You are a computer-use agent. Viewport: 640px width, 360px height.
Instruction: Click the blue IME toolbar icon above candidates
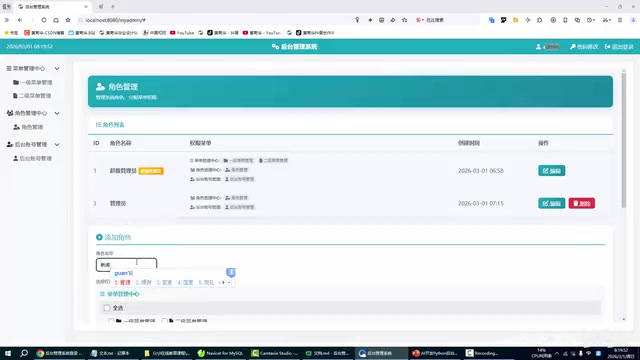pyautogui.click(x=231, y=272)
